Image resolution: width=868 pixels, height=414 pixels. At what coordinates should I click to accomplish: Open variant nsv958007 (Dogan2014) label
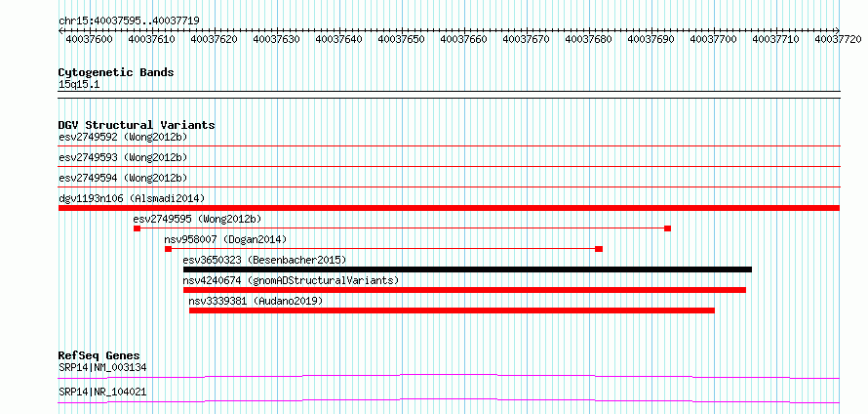pyautogui.click(x=226, y=239)
